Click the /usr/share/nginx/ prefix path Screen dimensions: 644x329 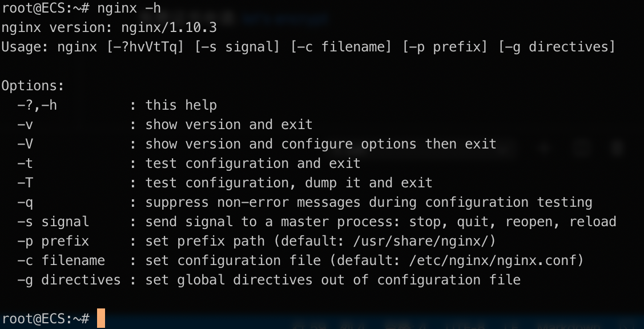pos(421,241)
